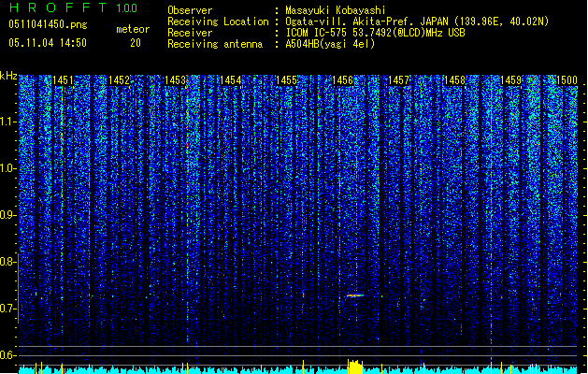
Task: Click the 1452 time marker
Action: (x=119, y=80)
